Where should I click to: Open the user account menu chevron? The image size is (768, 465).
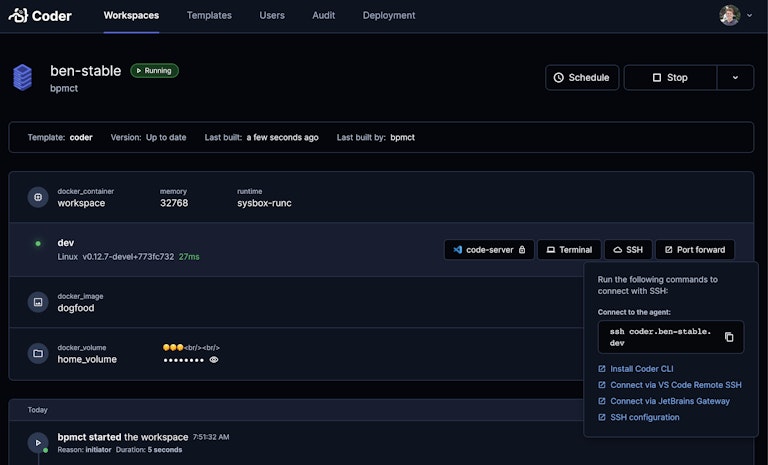point(750,16)
